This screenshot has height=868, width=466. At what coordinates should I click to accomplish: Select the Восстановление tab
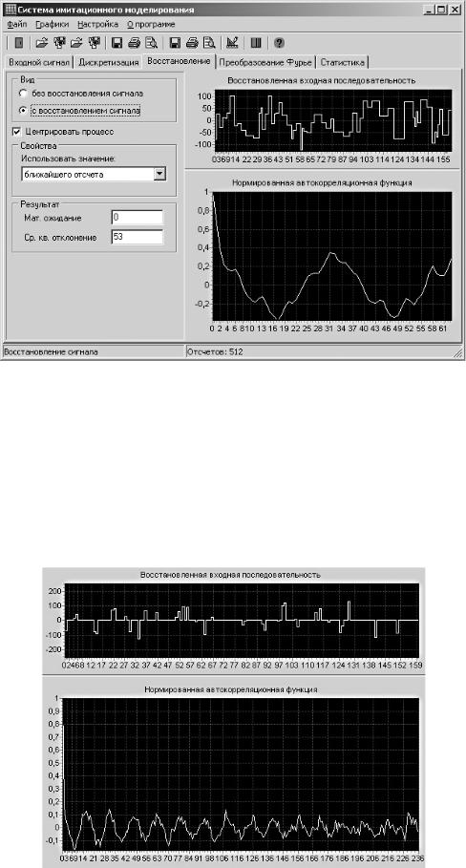(x=179, y=61)
